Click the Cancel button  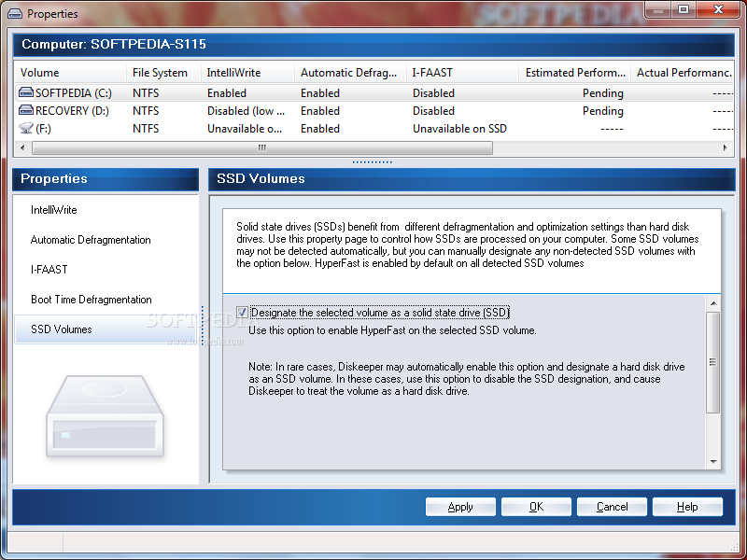(612, 507)
